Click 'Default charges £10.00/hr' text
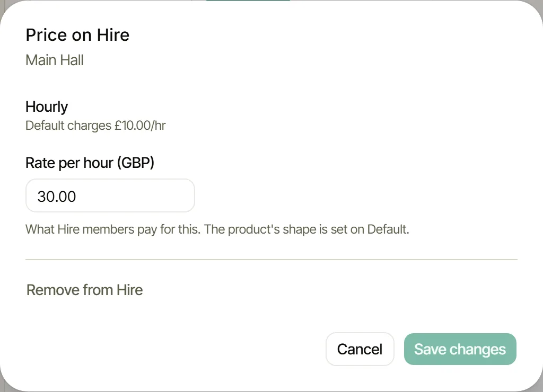Viewport: 543px width, 392px height. (x=95, y=126)
